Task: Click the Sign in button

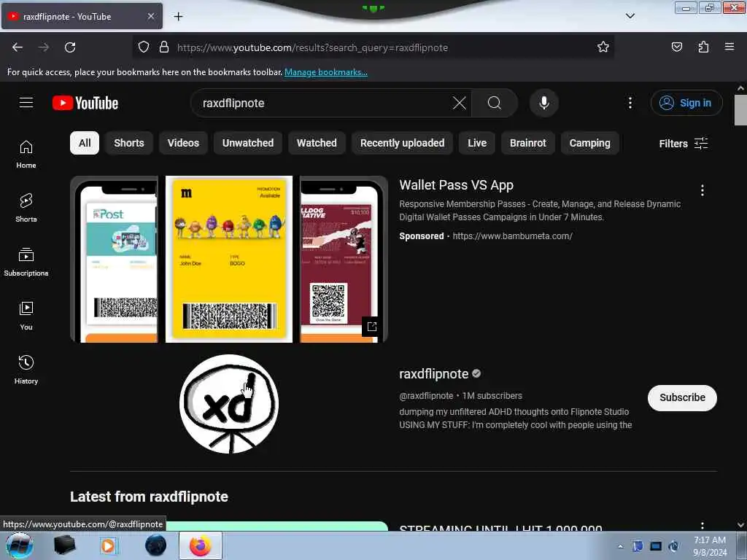Action: tap(686, 103)
